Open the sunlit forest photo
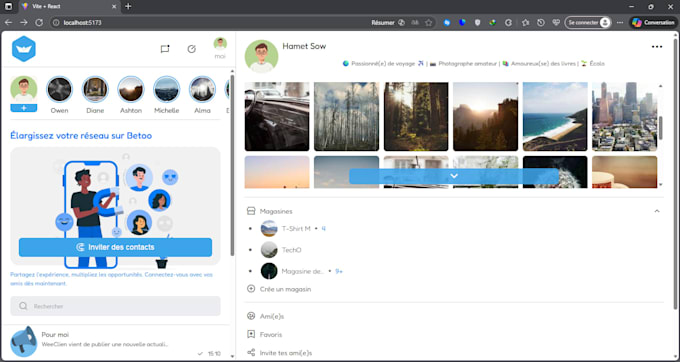This screenshot has height=362, width=680. (416, 117)
